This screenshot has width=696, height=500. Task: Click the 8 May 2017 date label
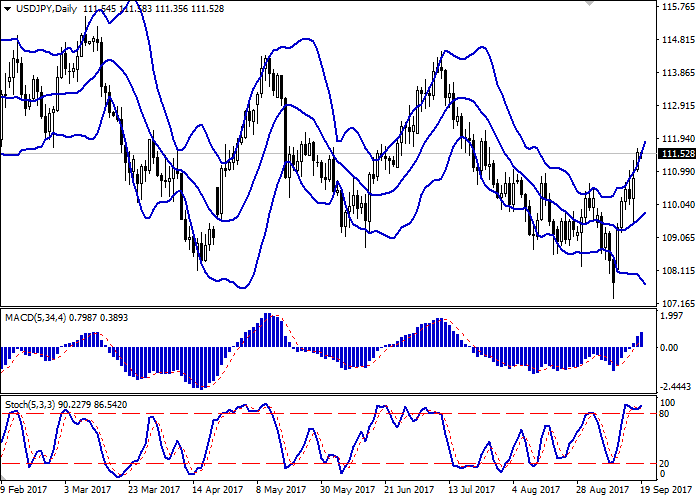(x=281, y=490)
